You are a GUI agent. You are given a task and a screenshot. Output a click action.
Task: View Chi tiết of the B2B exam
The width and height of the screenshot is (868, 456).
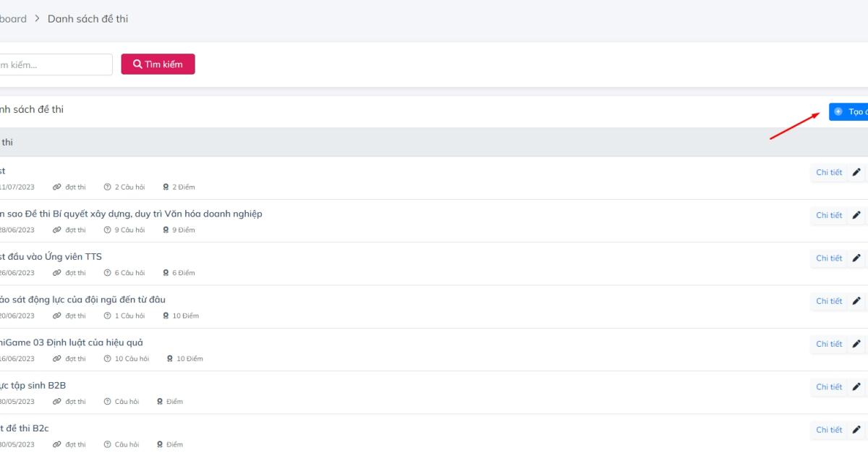829,387
